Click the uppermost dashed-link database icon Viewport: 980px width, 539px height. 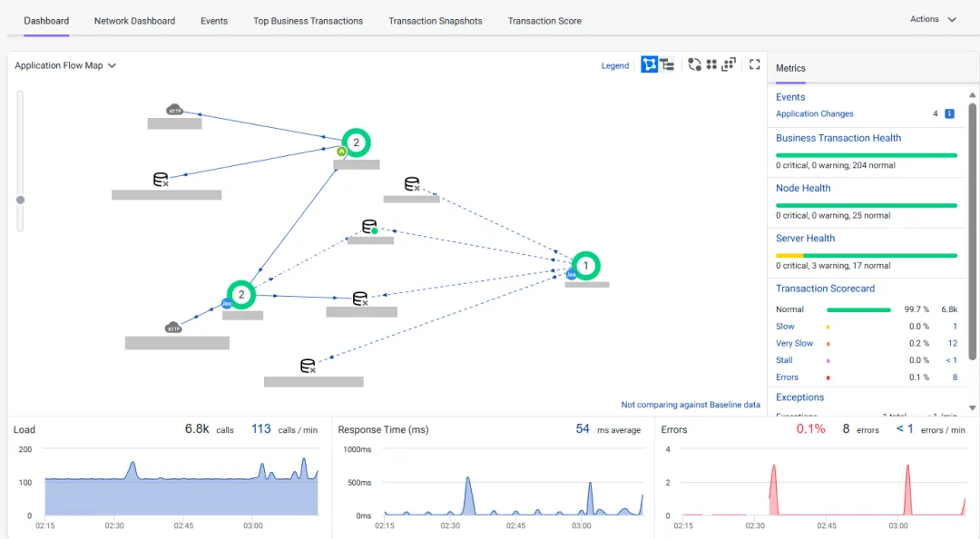[412, 184]
